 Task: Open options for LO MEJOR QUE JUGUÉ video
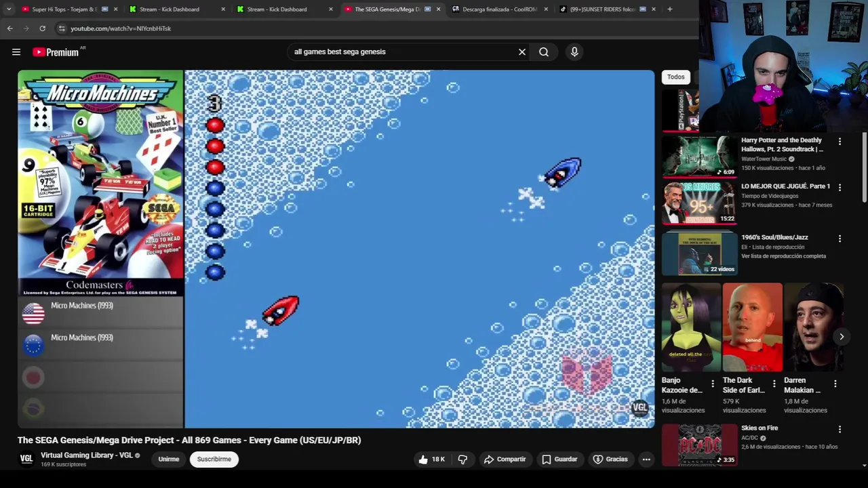click(840, 187)
